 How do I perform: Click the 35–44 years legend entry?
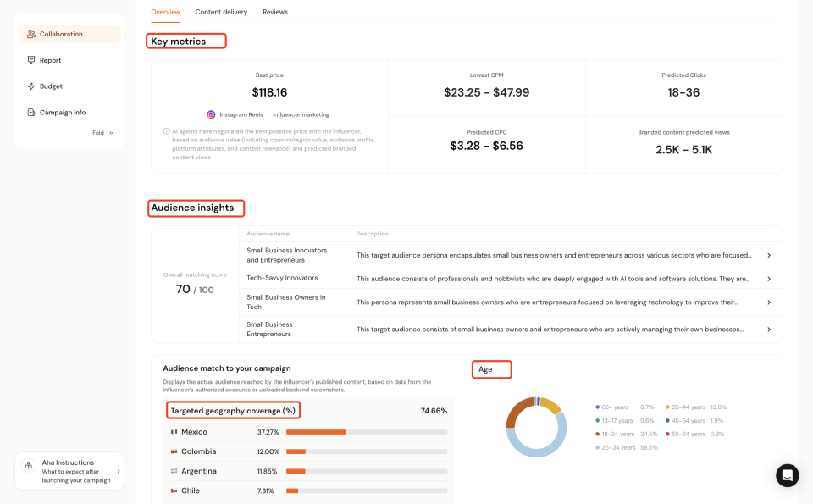click(699, 407)
